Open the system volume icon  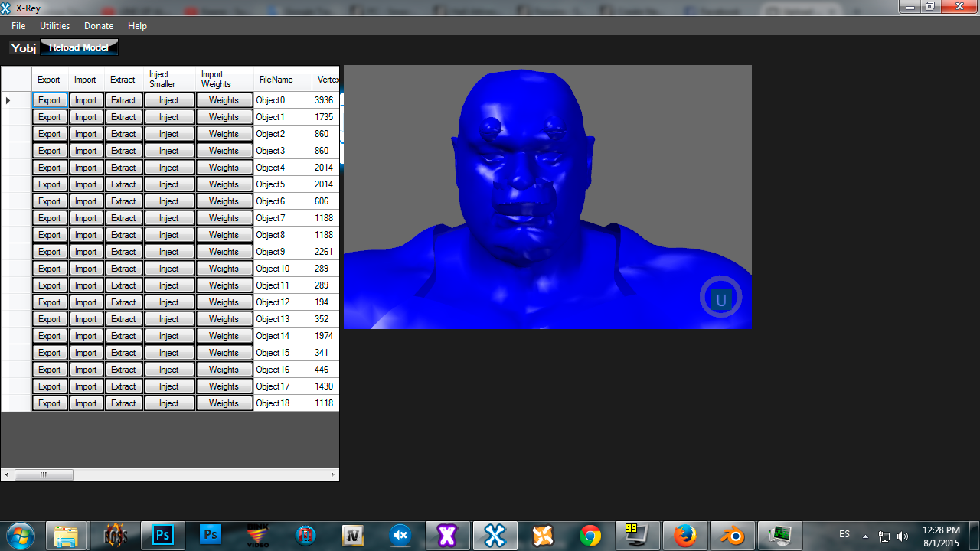click(x=903, y=536)
